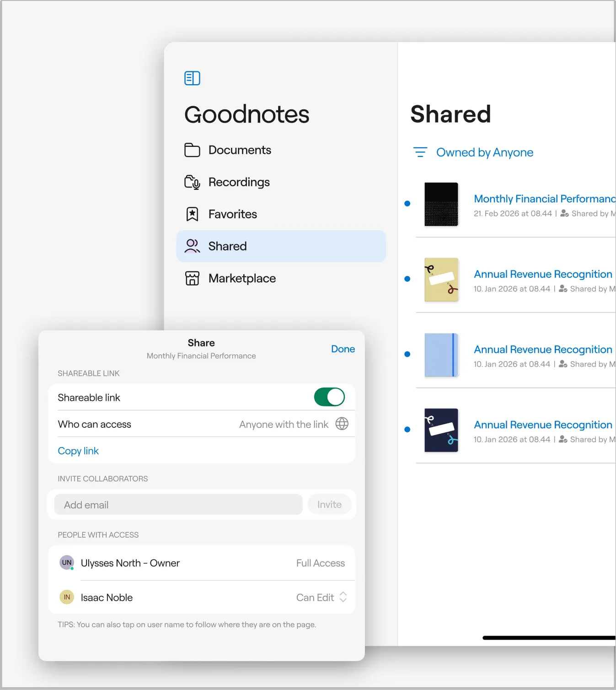The height and width of the screenshot is (690, 616).
Task: Open Annual Revenue Recognition with yellow cover
Action: click(x=543, y=274)
